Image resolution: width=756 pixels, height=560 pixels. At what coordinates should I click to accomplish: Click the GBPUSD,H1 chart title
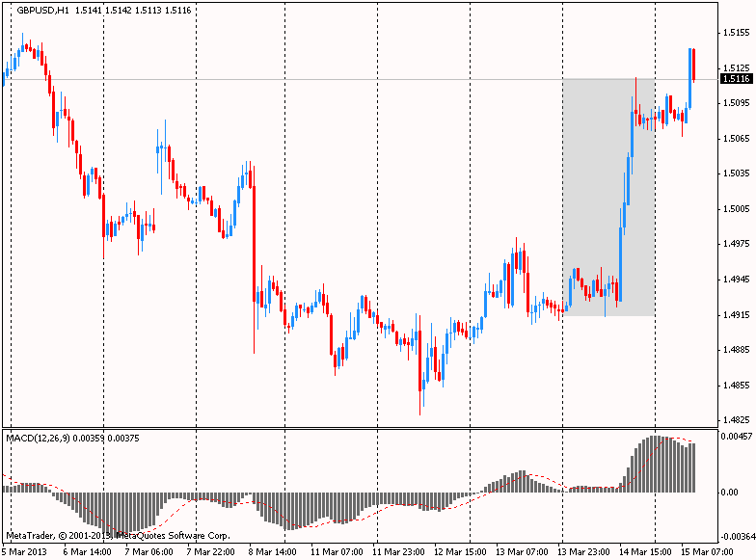[42, 10]
